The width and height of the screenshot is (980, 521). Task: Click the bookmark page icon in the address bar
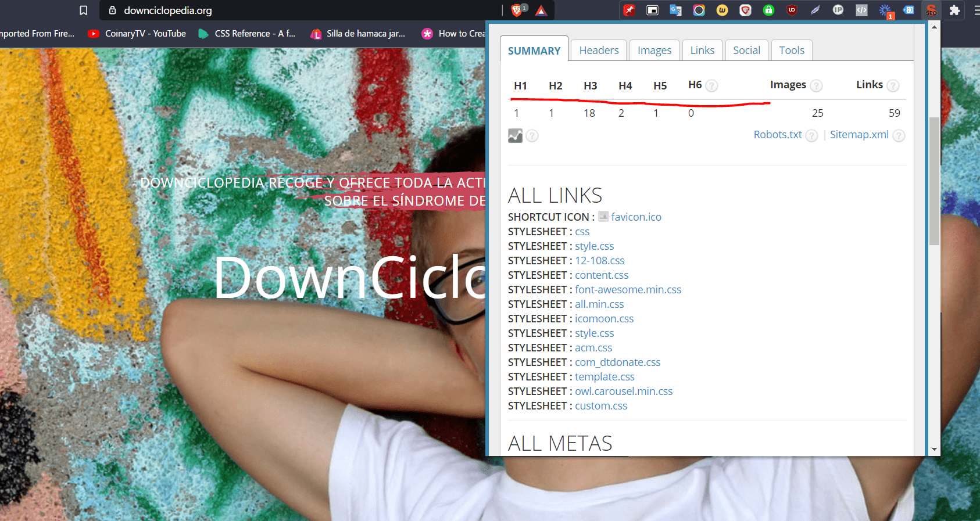tap(84, 10)
